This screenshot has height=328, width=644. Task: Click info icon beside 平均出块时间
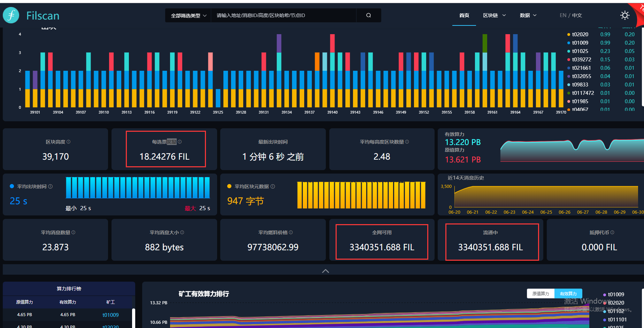[x=51, y=186]
